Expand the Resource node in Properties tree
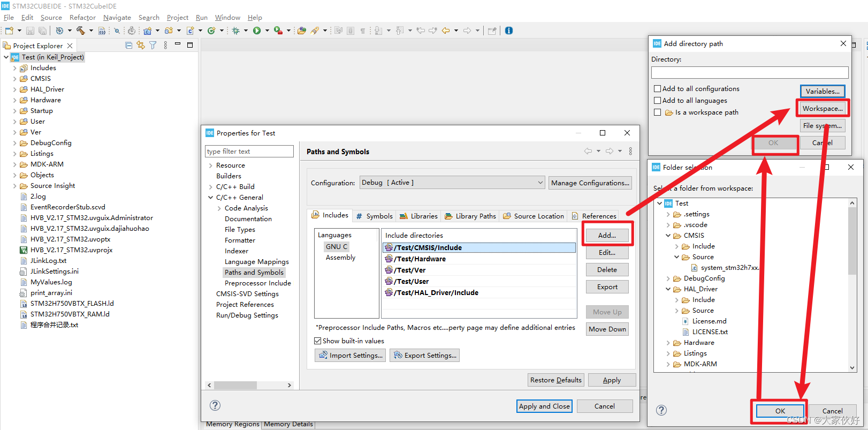Screen dimensions: 868x430 (x=210, y=165)
